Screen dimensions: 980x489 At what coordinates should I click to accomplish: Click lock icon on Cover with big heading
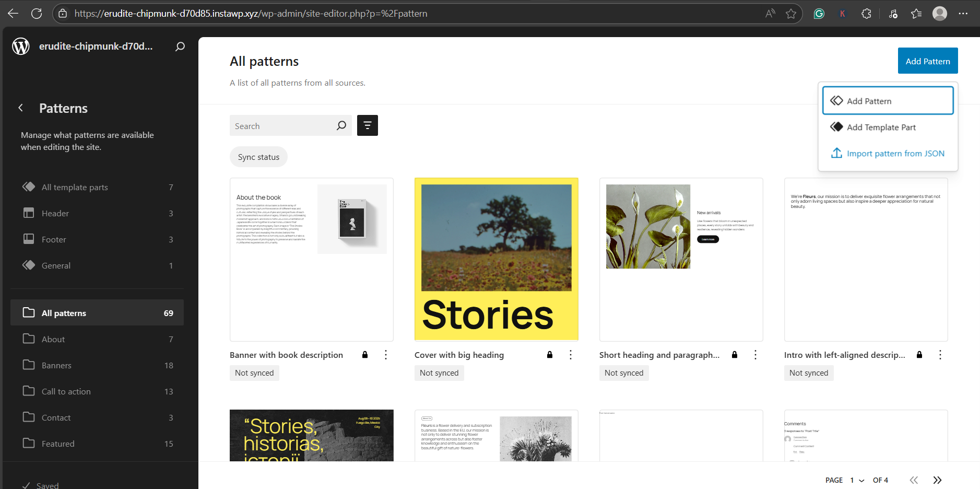[x=550, y=355]
